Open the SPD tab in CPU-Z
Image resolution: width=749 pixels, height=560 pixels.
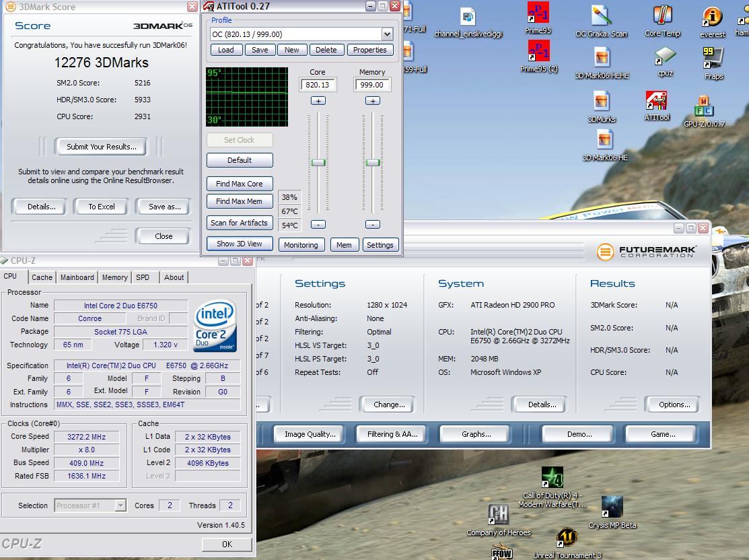[x=143, y=277]
